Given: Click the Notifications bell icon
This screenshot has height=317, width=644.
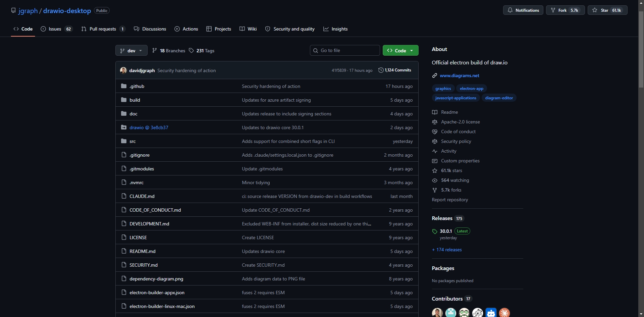Looking at the screenshot, I should pyautogui.click(x=510, y=10).
